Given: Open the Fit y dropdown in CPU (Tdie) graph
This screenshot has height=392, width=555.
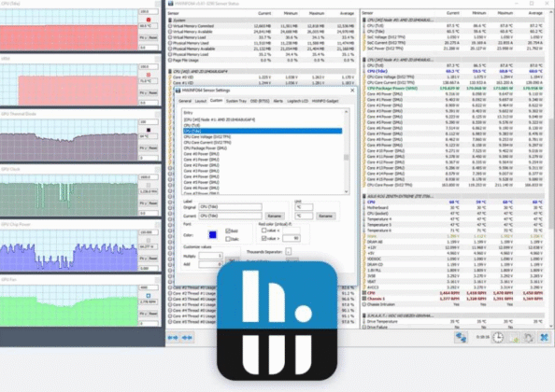Looking at the screenshot, I should tap(143, 37).
